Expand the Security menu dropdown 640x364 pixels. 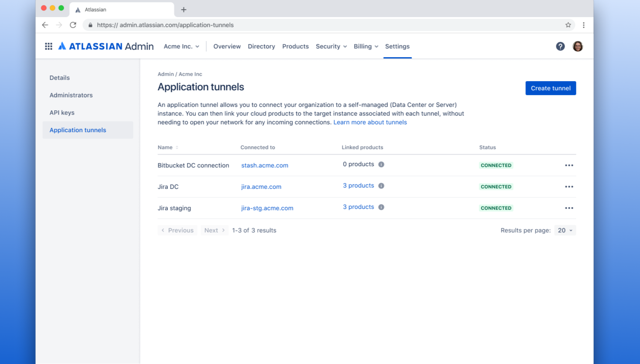pos(331,46)
